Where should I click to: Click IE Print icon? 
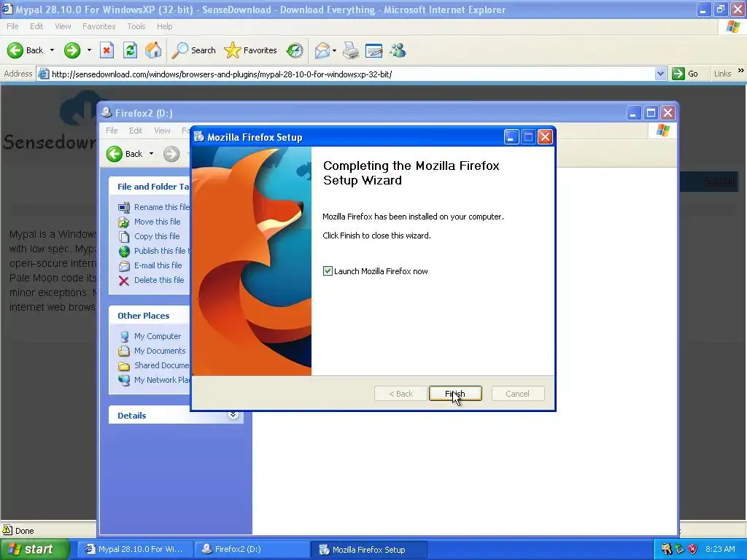351,50
